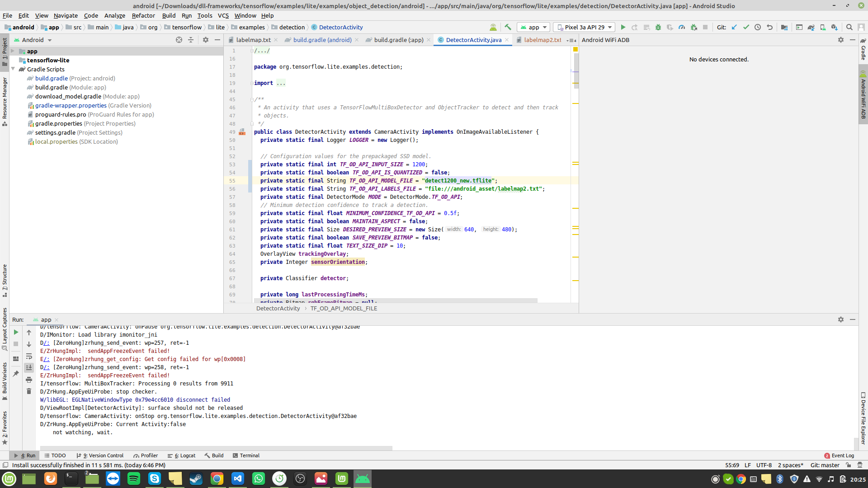Select build.gradle (Module: app) in Project tree
Viewport: 868px width, 488px height.
click(67, 87)
